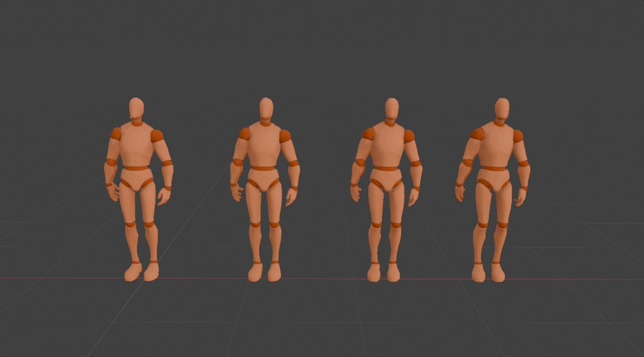
Task: Click the second mannequin's head
Action: (266, 109)
